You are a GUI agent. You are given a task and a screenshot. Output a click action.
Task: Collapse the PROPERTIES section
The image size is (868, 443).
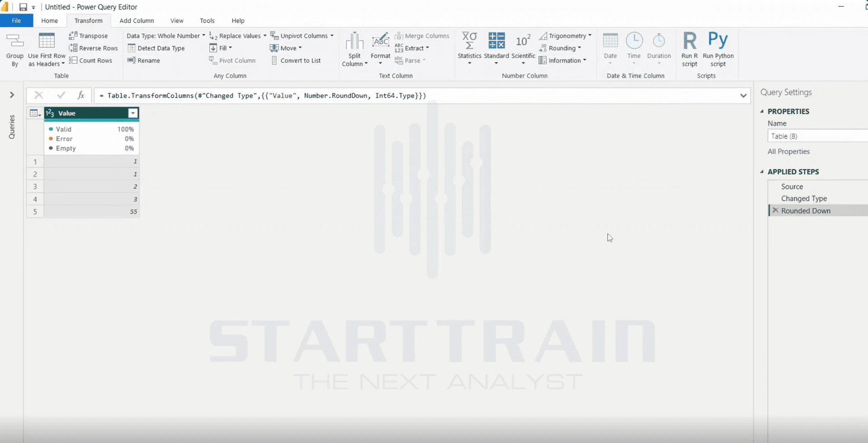tap(762, 111)
